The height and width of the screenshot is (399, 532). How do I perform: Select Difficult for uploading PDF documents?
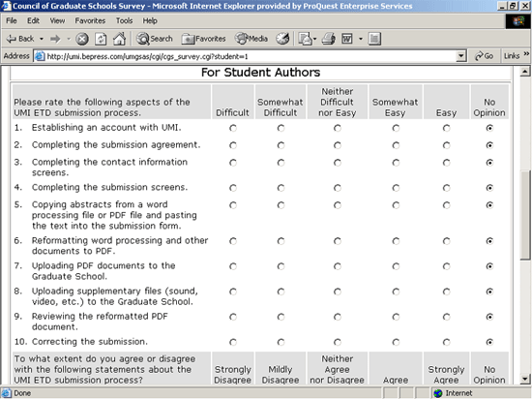(x=233, y=266)
